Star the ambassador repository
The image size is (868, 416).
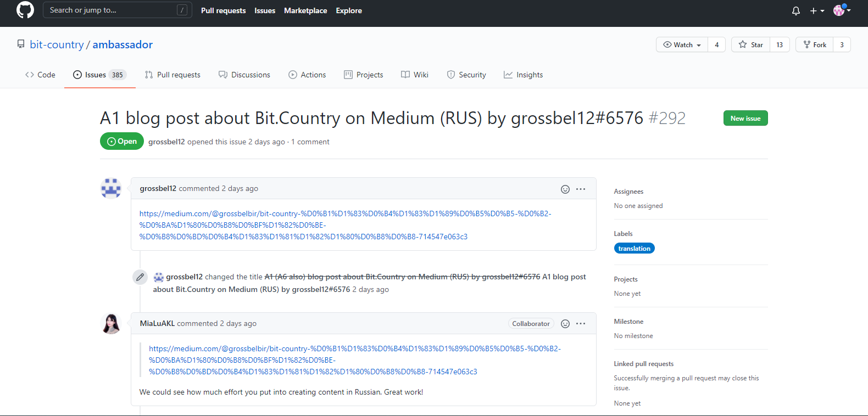tap(751, 45)
